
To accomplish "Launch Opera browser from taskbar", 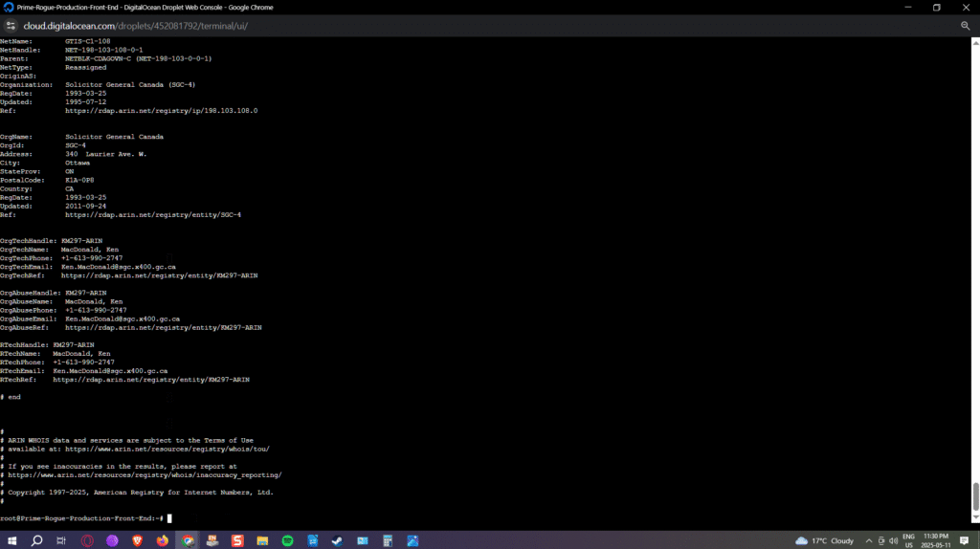I will coord(87,540).
